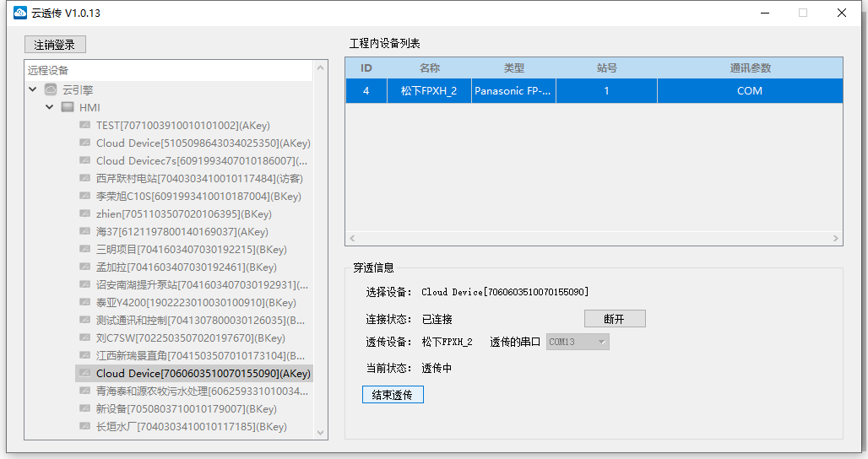The height and width of the screenshot is (459, 868).
Task: Click device table horizontal scrollbar left arrow
Action: click(352, 238)
